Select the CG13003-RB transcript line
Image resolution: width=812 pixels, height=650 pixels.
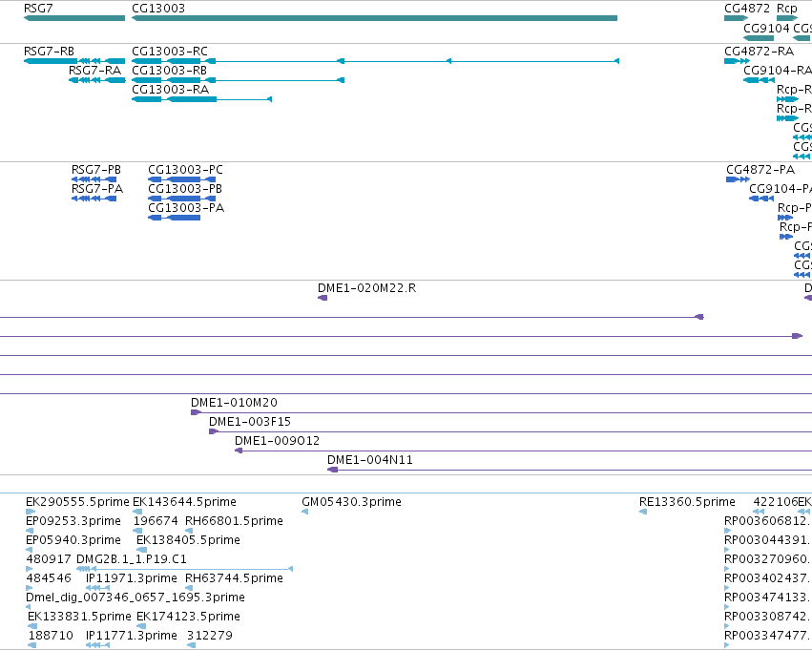tap(239, 80)
